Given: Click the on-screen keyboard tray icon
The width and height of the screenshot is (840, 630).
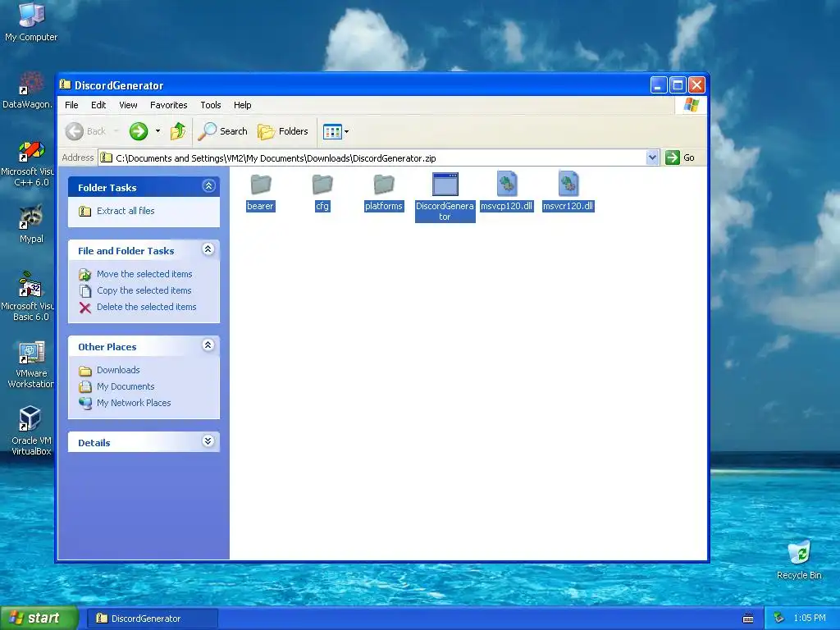Looking at the screenshot, I should 748,619.
